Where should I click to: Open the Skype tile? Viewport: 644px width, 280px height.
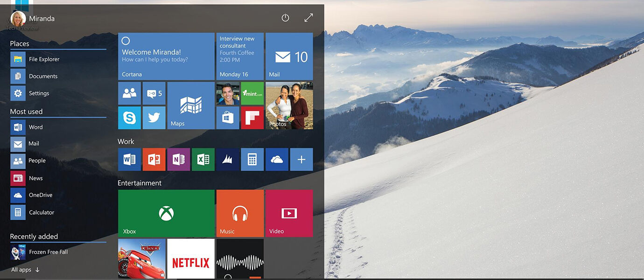pos(129,118)
